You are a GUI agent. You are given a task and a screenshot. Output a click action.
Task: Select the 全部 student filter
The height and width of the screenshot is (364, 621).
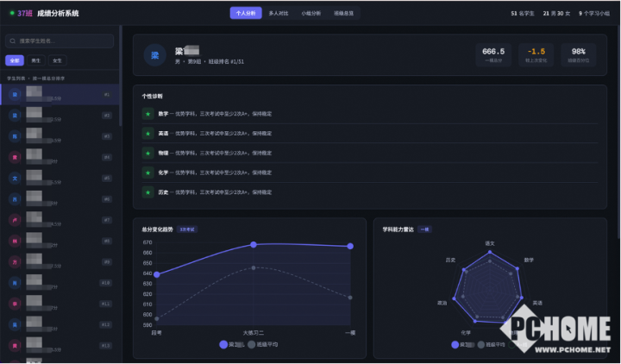[15, 60]
